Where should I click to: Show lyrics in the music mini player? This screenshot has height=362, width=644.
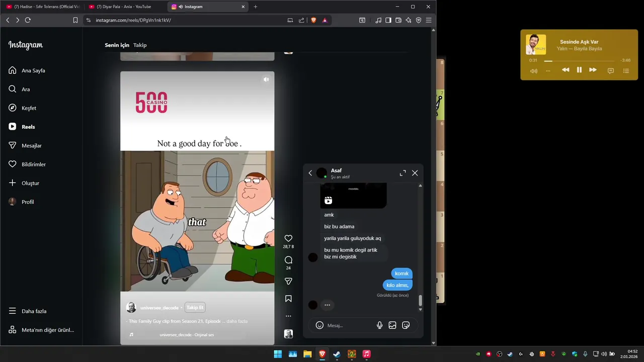coord(611,71)
